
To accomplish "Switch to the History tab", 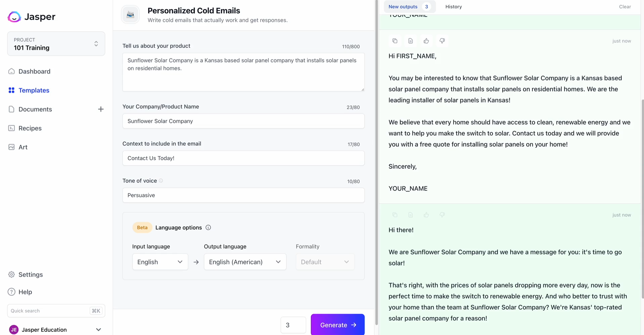I will [453, 7].
